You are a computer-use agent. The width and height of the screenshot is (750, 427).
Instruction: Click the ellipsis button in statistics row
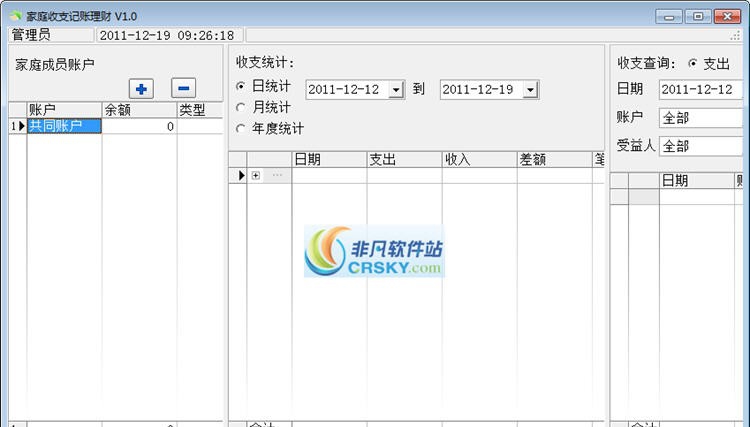(x=277, y=175)
